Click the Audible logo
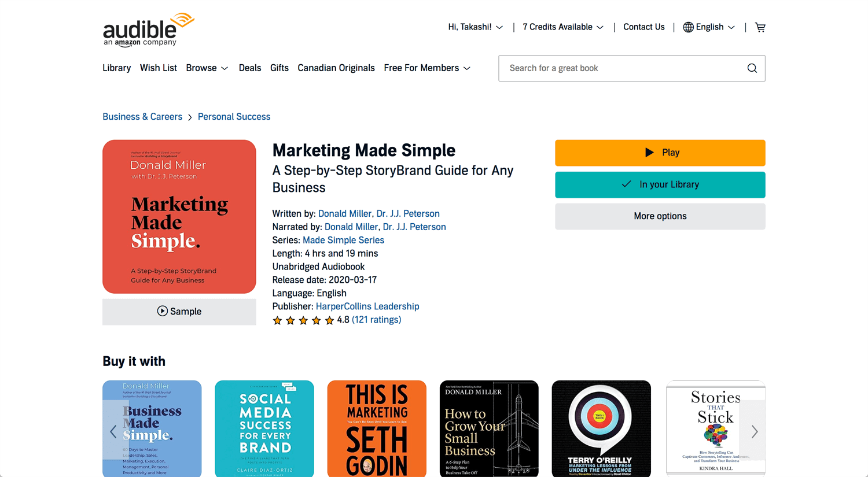Viewport: 868px width, 477px height. click(x=149, y=29)
